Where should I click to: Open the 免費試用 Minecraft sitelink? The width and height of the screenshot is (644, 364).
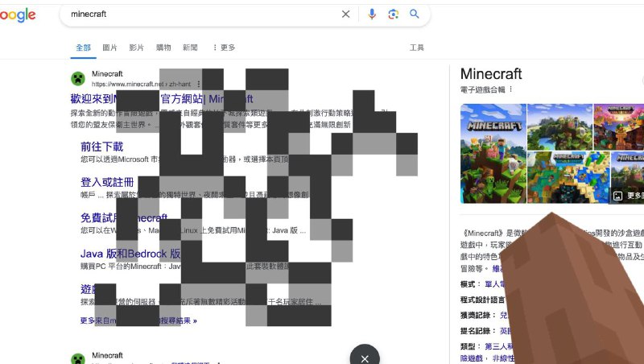(124, 217)
